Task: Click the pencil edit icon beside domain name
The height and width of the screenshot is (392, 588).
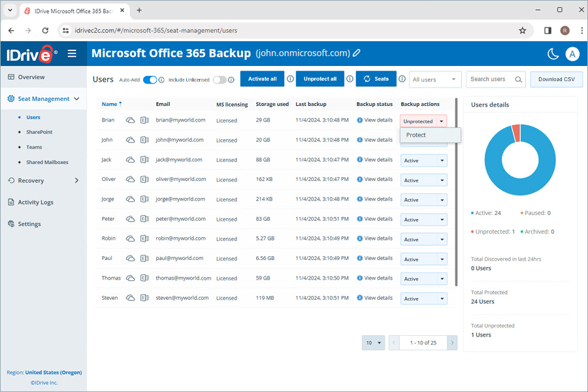Action: (x=357, y=53)
